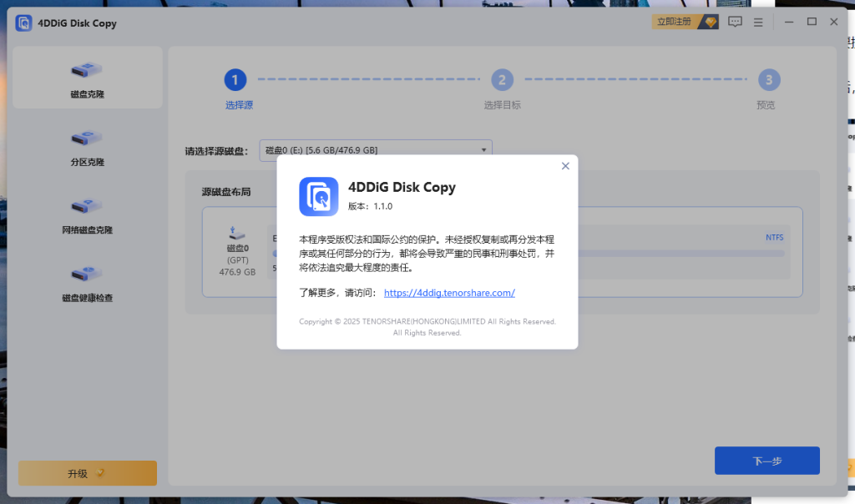Jump to step 2 选择目标

502,80
